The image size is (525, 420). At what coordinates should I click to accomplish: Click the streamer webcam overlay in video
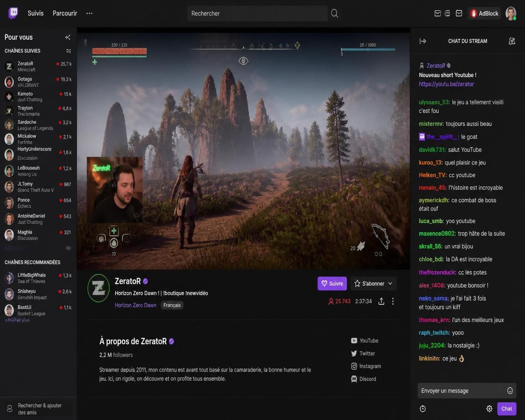pyautogui.click(x=115, y=190)
